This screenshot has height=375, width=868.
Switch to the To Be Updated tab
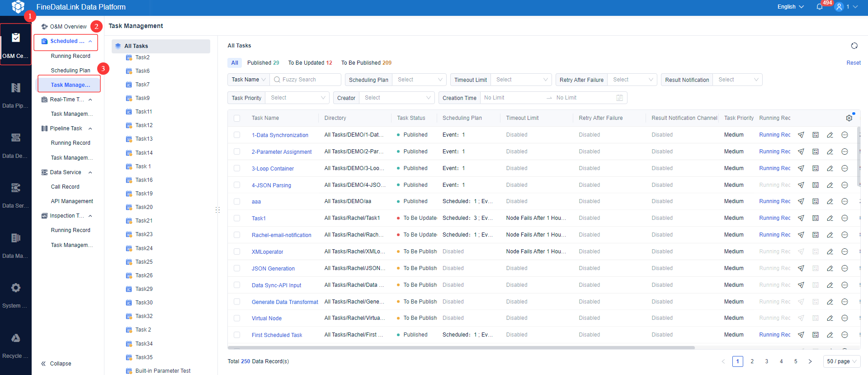310,63
